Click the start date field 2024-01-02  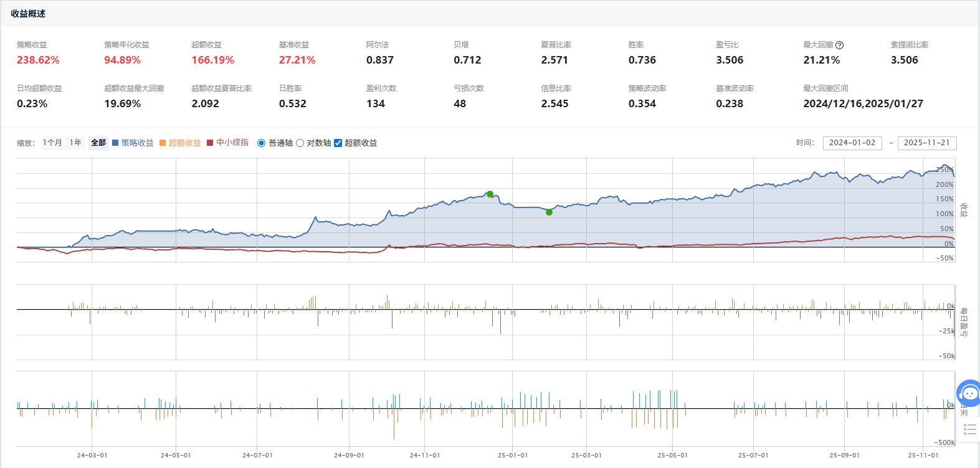tap(852, 143)
